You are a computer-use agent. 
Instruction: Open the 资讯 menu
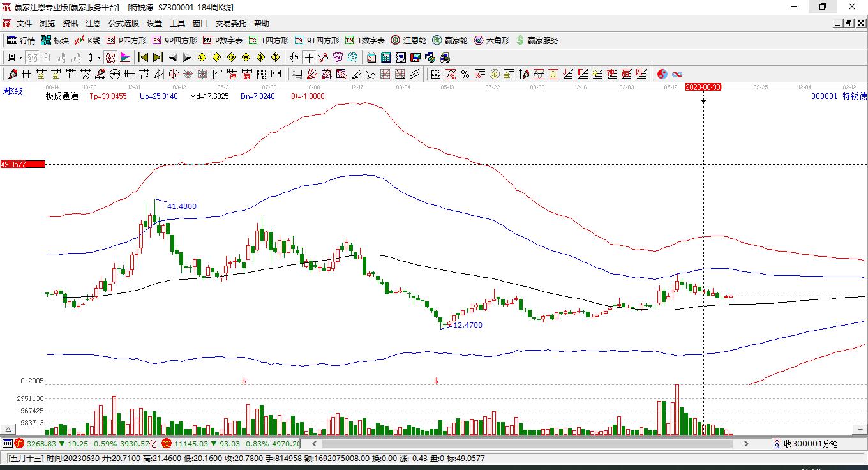pyautogui.click(x=70, y=24)
